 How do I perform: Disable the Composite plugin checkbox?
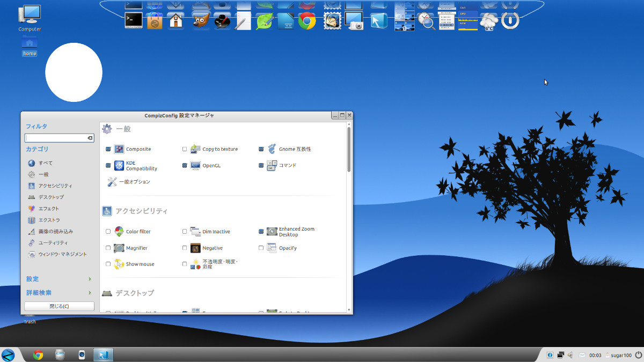coord(108,149)
